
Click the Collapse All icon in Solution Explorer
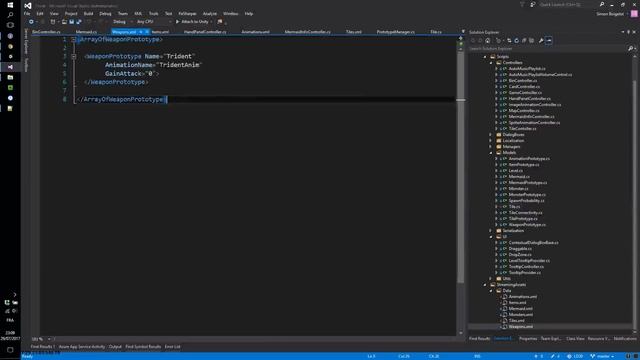tap(524, 40)
